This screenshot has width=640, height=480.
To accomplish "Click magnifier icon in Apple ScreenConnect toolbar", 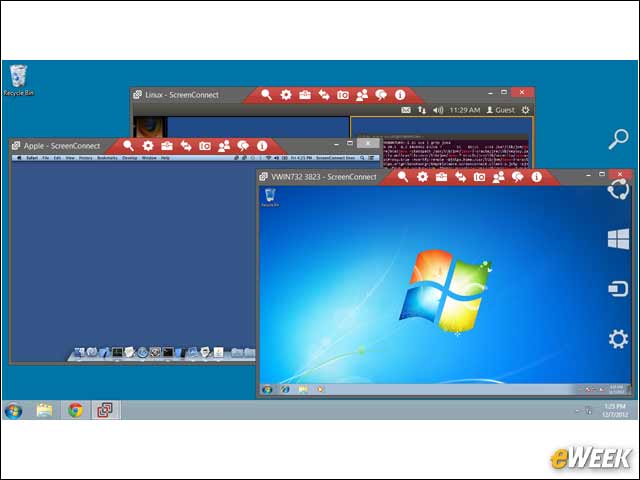I will (129, 146).
